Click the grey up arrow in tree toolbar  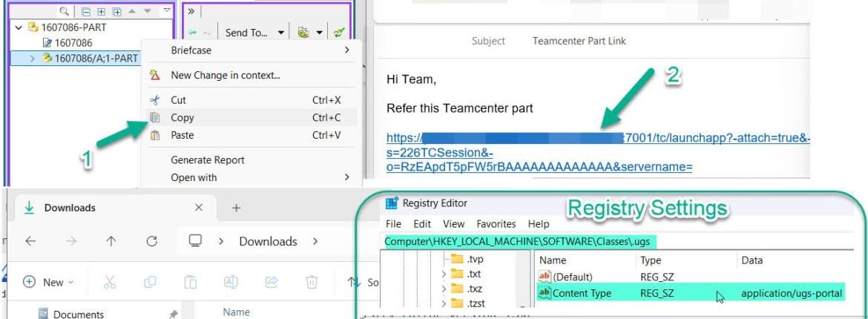132,10
